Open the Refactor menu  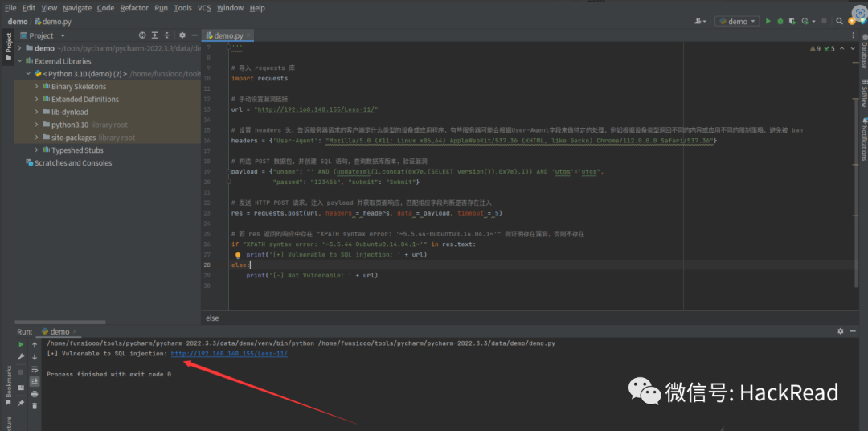click(x=134, y=8)
